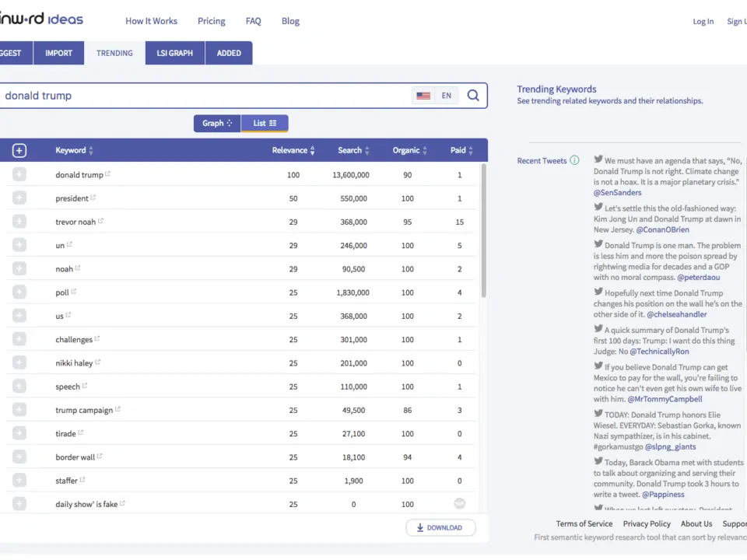This screenshot has width=747, height=560.
Task: Open external link icon next to 'trevor noah'
Action: [100, 221]
